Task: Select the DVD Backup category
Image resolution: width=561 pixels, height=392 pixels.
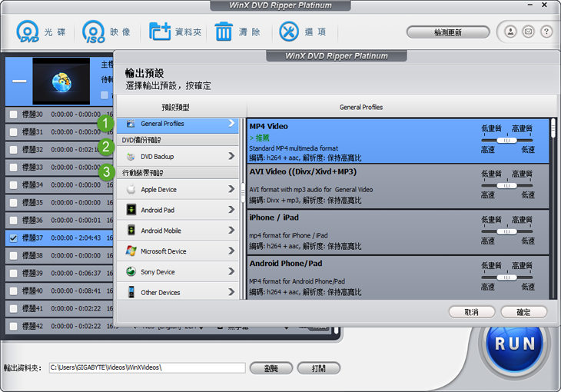Action: pos(178,157)
